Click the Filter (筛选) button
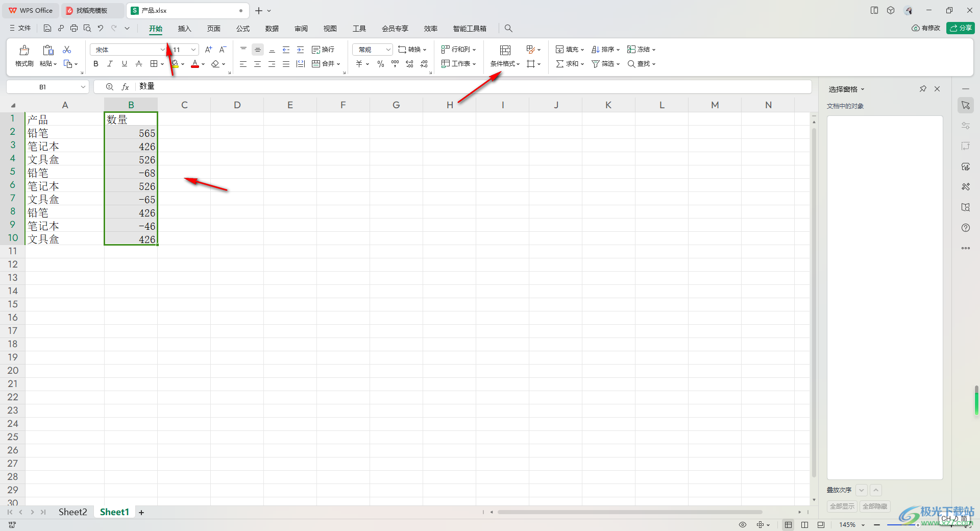980x531 pixels. [x=605, y=64]
